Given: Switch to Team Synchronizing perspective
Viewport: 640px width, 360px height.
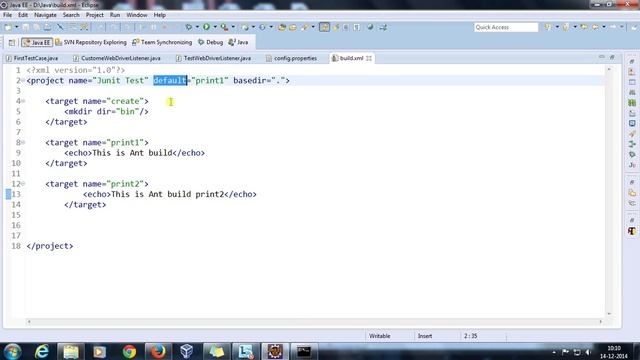Looking at the screenshot, I should coord(162,42).
